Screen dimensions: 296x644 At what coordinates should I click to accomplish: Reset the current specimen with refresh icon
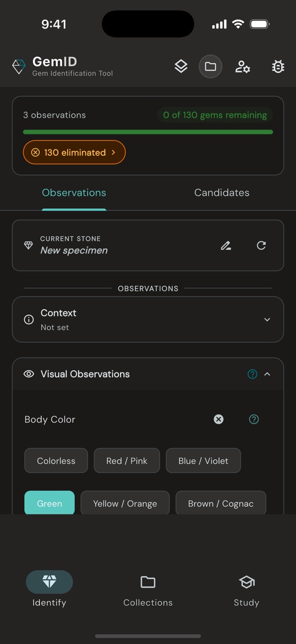261,245
